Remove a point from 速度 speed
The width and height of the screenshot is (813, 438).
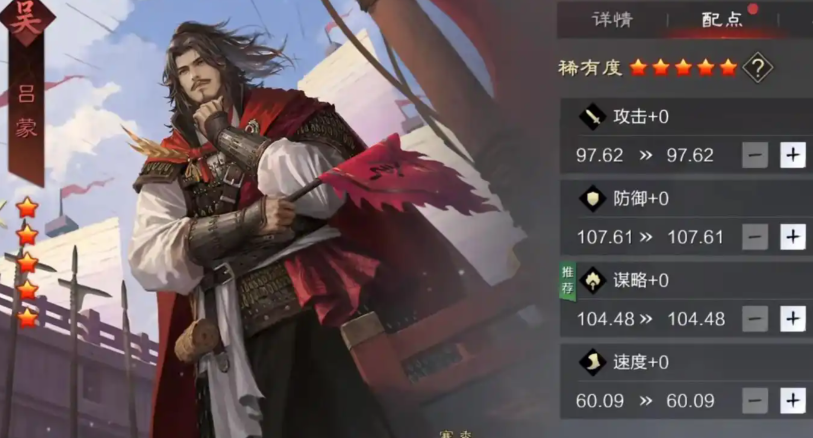click(x=755, y=401)
